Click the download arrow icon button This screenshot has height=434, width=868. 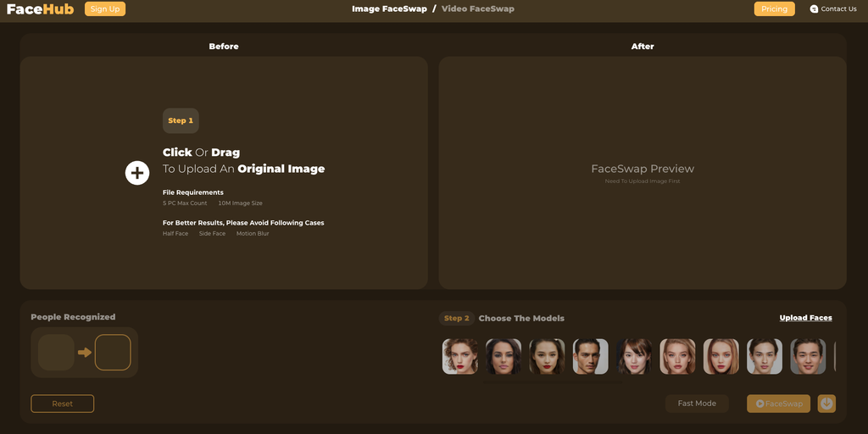(x=826, y=403)
